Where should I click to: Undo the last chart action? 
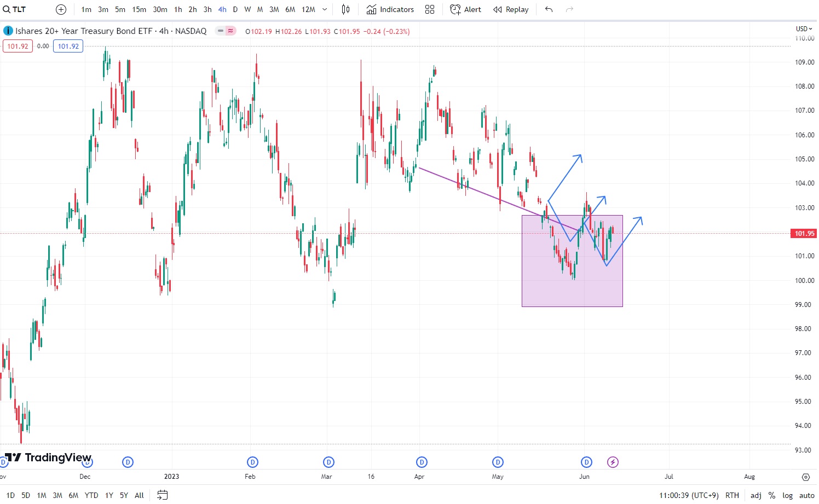point(549,9)
